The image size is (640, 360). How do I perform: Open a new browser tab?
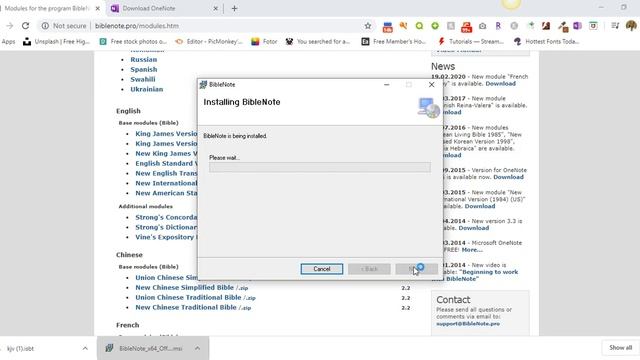pyautogui.click(x=234, y=8)
